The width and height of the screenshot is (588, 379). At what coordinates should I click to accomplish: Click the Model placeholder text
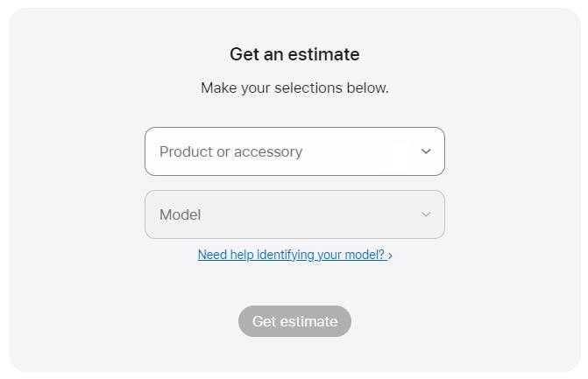180,214
